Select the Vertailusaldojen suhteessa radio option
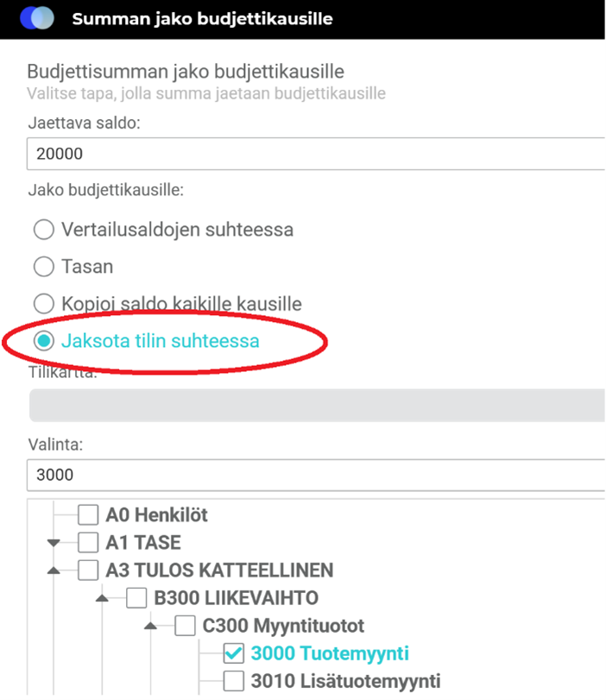This screenshot has width=606, height=700. pyautogui.click(x=43, y=230)
